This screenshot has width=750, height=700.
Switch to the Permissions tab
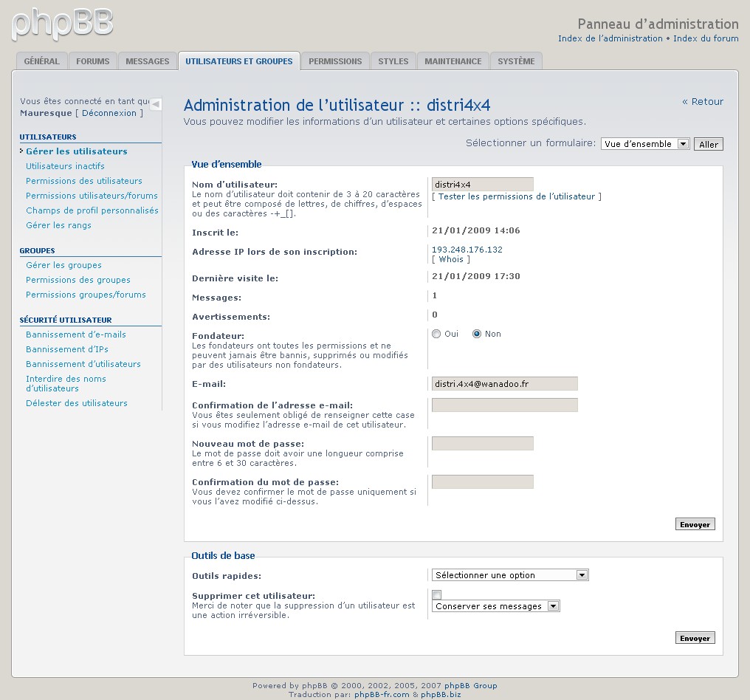[335, 61]
